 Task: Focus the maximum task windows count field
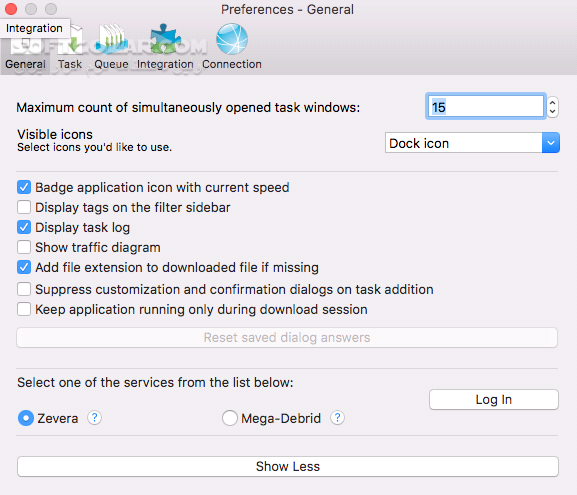[485, 107]
